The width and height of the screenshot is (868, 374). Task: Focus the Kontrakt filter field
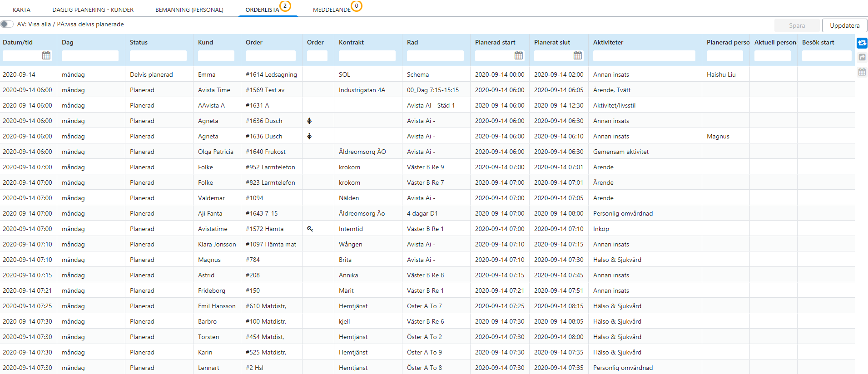point(367,55)
